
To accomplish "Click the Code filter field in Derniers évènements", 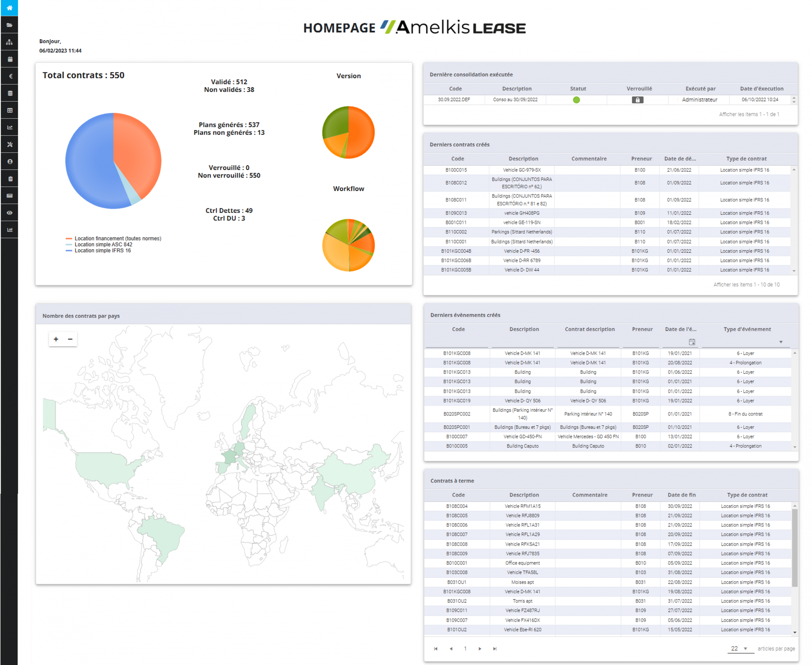I will (457, 342).
